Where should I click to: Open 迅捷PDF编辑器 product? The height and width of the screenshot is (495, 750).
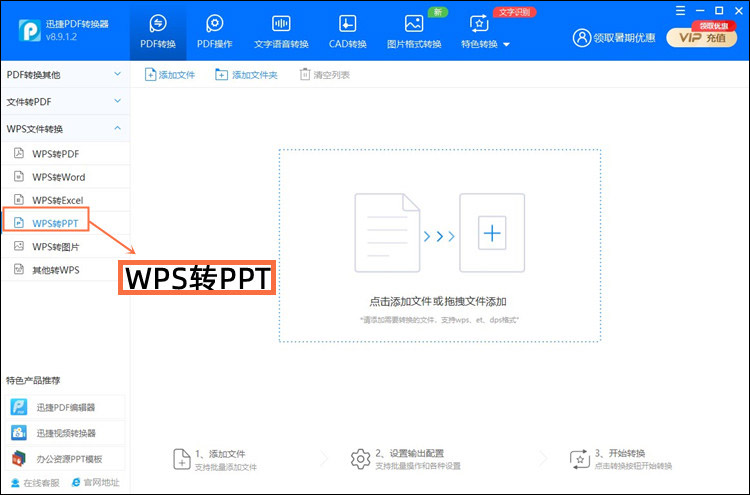(66, 407)
